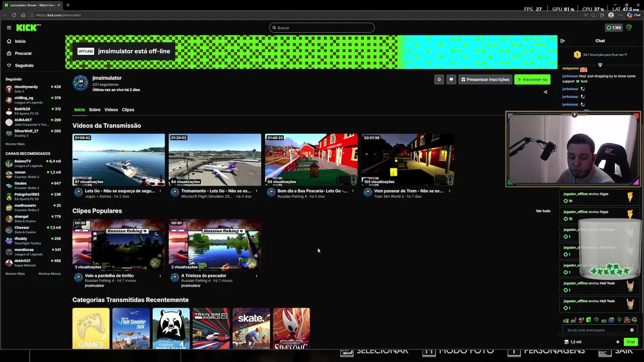The width and height of the screenshot is (644, 362).
Task: Expand following list with Mostrar Mais
Action: (15, 144)
